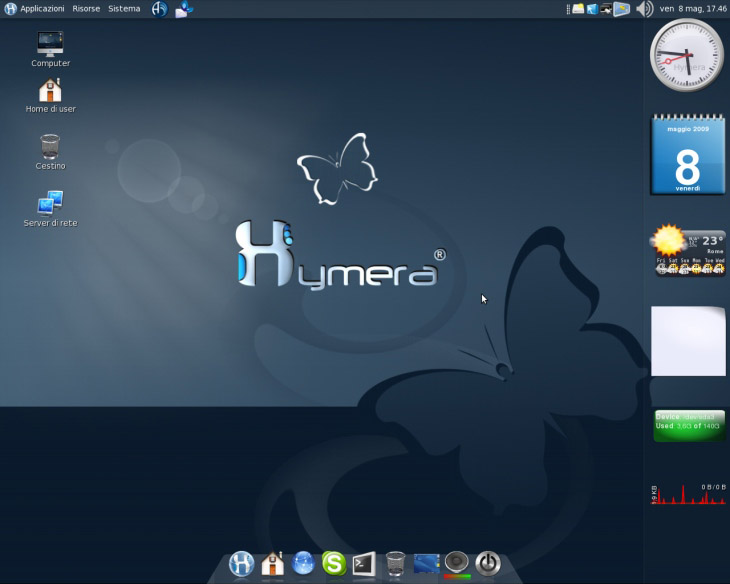Open the trash bin in dock
Screen dimensions: 730x584
(395, 564)
